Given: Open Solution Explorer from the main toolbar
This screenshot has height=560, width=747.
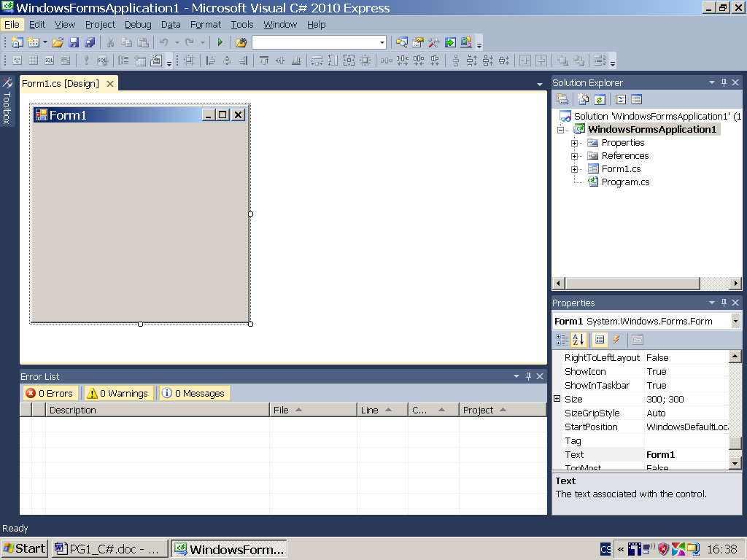Looking at the screenshot, I should (402, 42).
